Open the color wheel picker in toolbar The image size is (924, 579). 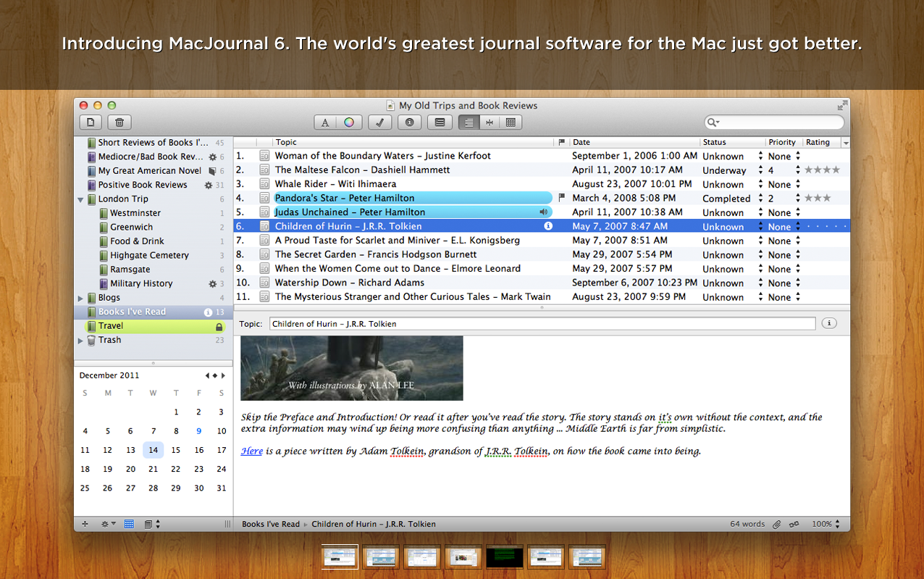pyautogui.click(x=349, y=122)
